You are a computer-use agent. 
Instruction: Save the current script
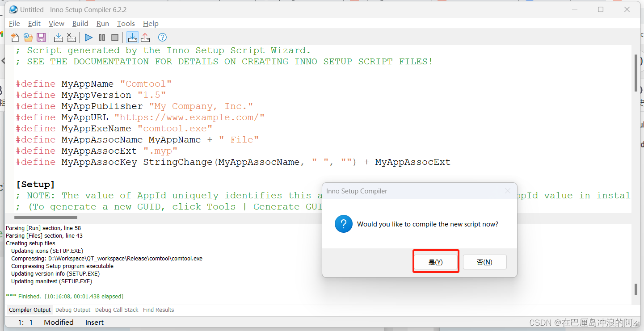tap(41, 37)
